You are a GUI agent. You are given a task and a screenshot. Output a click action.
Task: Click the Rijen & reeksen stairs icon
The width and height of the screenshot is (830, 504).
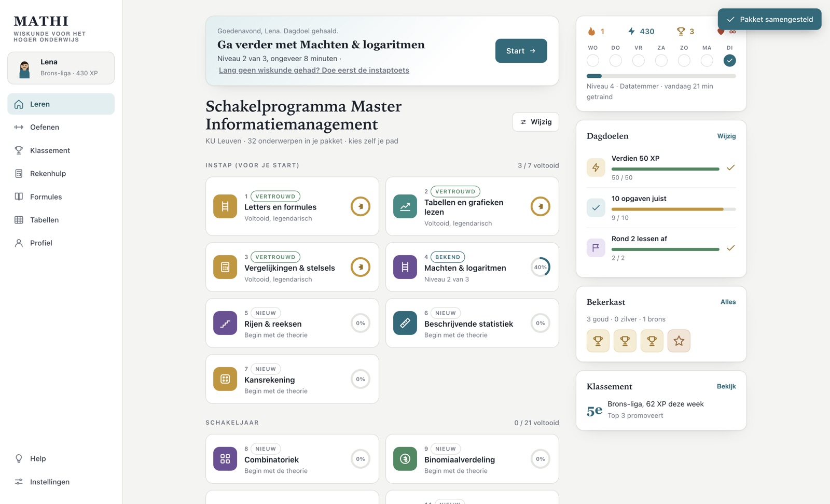(x=225, y=323)
